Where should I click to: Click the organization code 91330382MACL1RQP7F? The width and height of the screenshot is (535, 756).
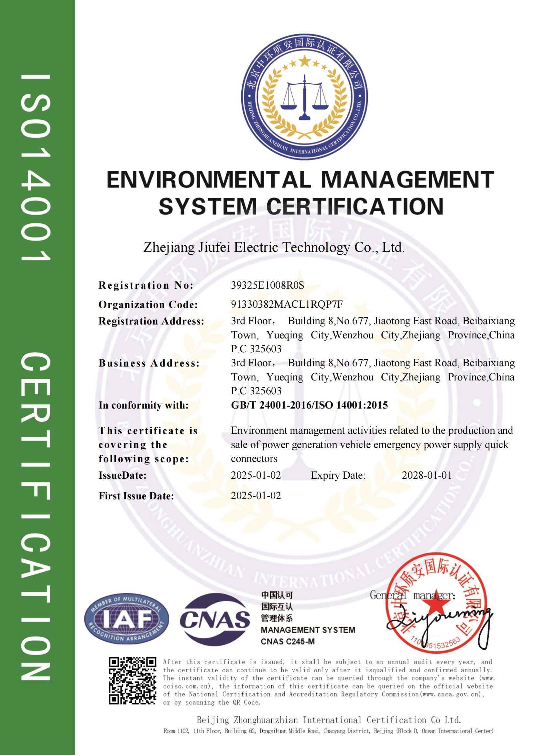coord(287,304)
